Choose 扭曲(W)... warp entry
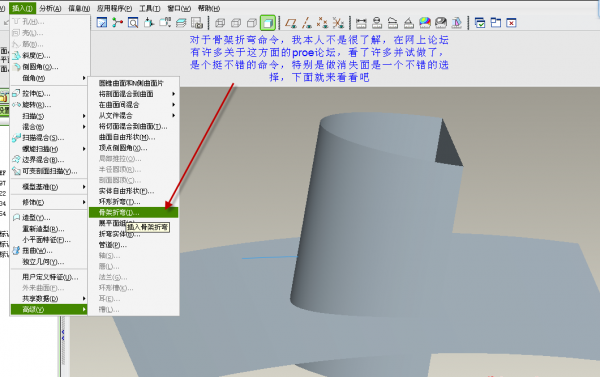 (x=50, y=251)
